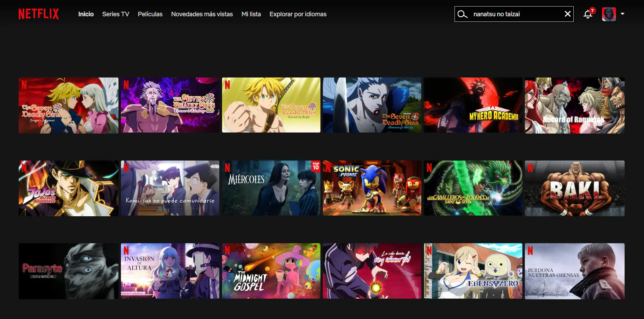Image resolution: width=644 pixels, height=319 pixels.
Task: Open the Sonic Prime thumbnail
Action: pos(372,188)
